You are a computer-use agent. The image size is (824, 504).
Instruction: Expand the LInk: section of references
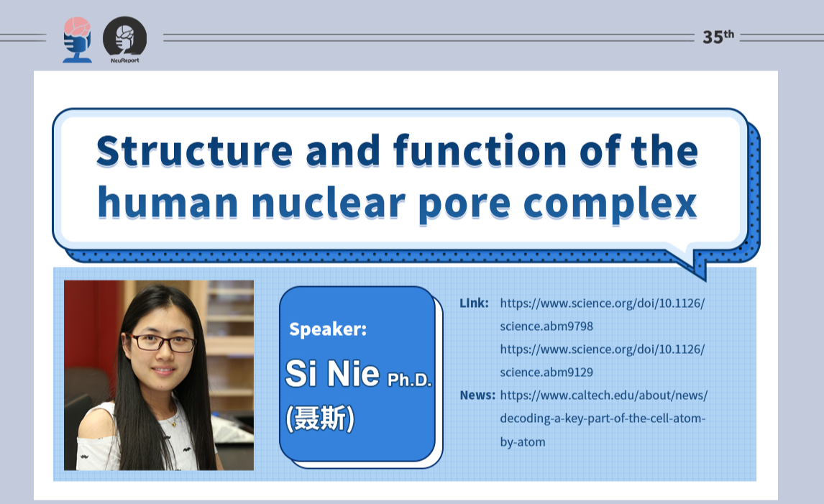(x=474, y=303)
